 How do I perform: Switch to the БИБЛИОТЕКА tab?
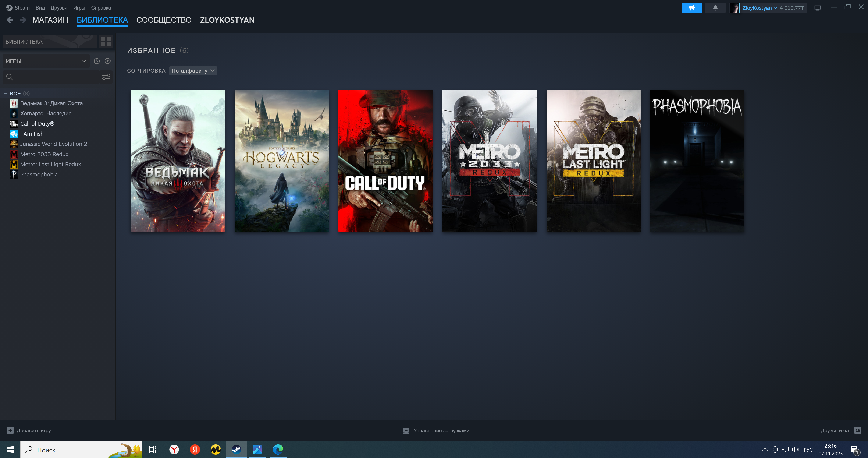click(x=102, y=20)
